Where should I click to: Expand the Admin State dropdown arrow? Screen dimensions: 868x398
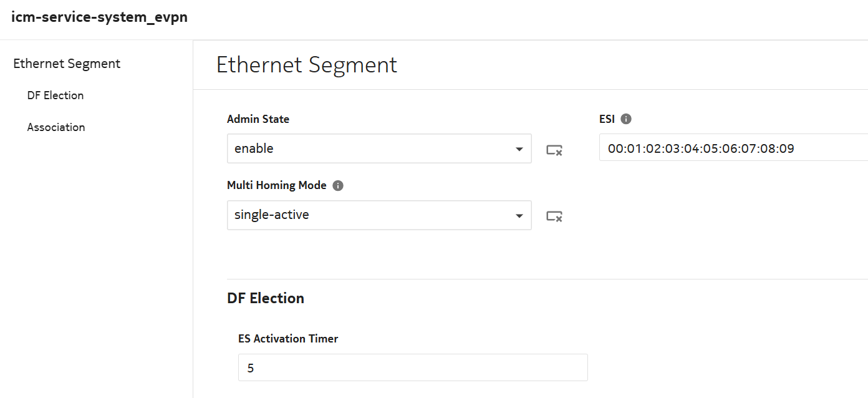[x=519, y=149]
